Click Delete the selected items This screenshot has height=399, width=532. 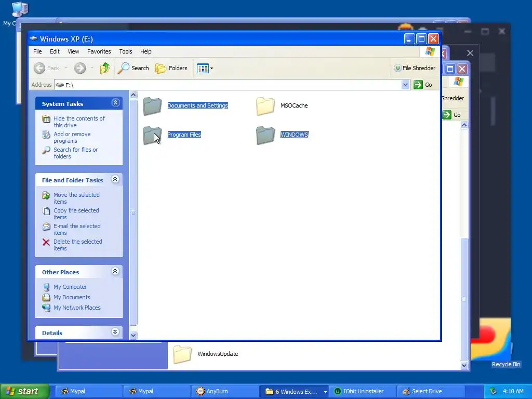tap(78, 245)
